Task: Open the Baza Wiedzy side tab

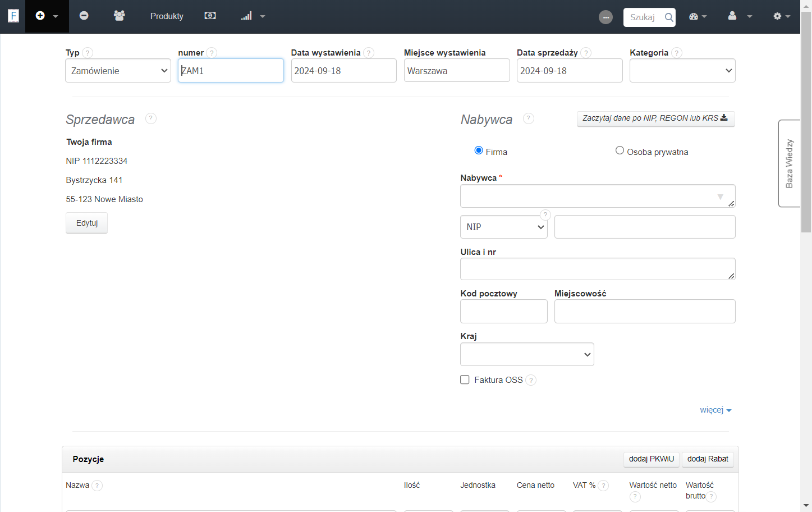Action: [x=789, y=163]
